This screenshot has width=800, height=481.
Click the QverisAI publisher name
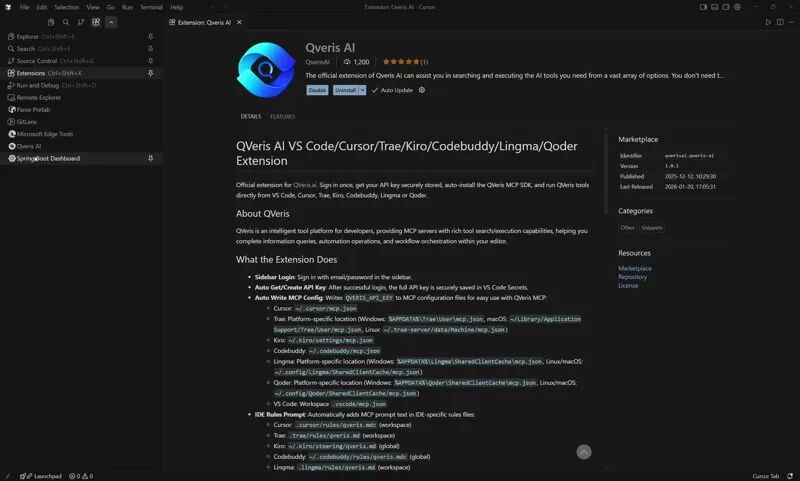click(317, 62)
